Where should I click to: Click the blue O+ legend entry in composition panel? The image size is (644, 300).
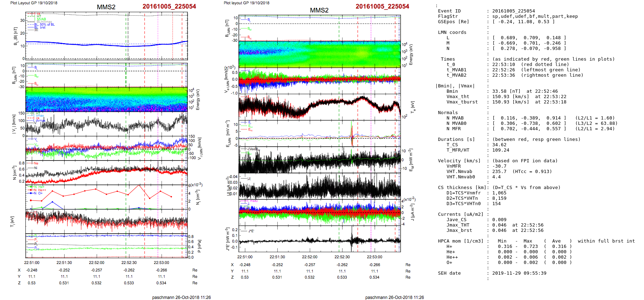click(x=40, y=193)
